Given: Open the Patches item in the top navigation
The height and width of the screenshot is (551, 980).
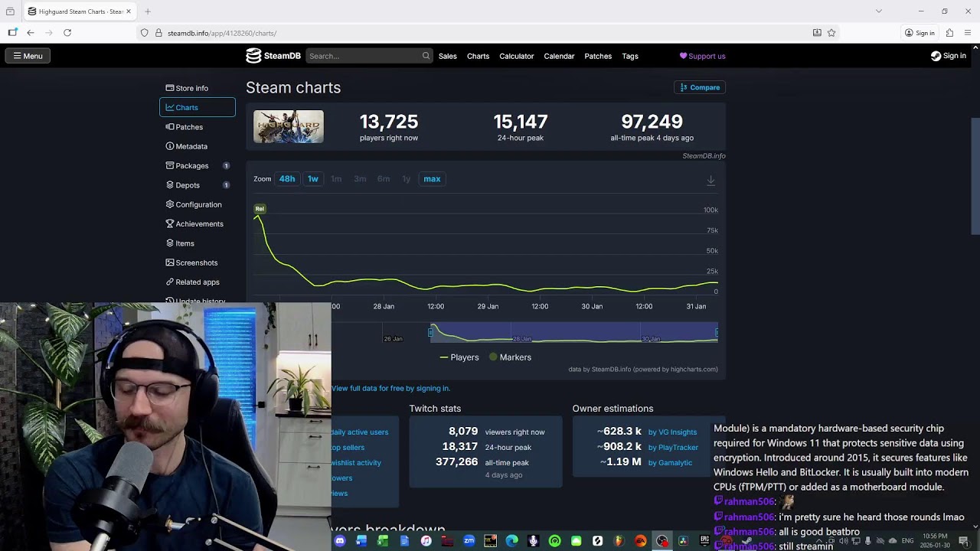Looking at the screenshot, I should pyautogui.click(x=598, y=56).
